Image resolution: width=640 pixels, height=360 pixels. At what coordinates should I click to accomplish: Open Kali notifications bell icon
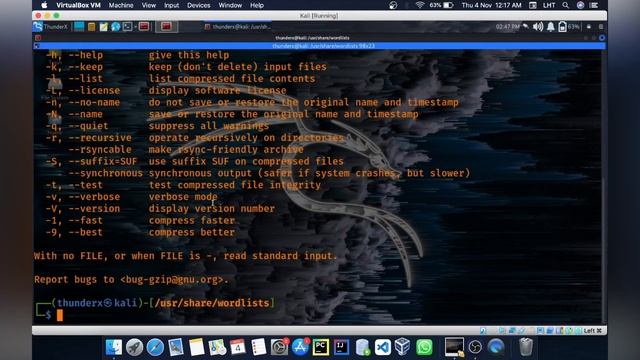tap(551, 27)
